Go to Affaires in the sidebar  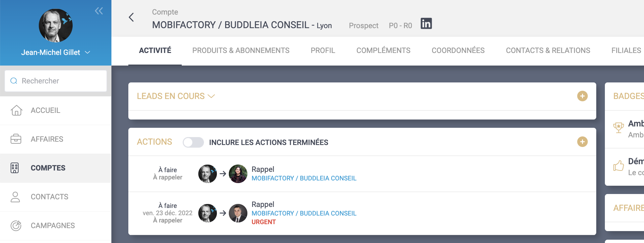tap(47, 139)
